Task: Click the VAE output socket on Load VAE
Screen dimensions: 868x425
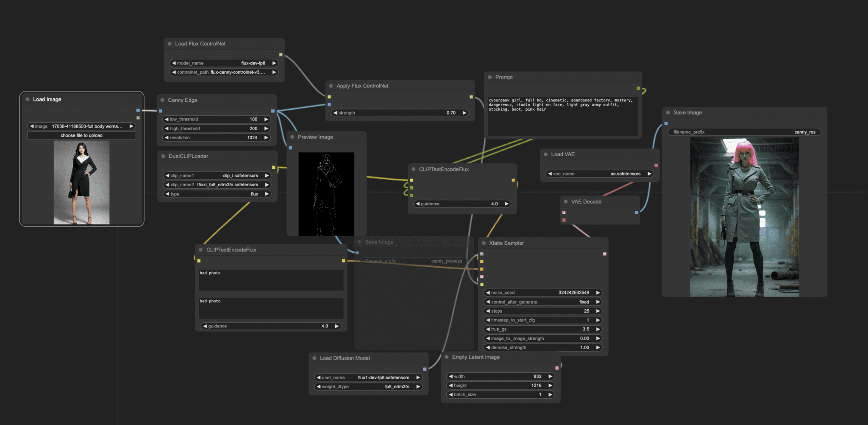Action: click(656, 165)
